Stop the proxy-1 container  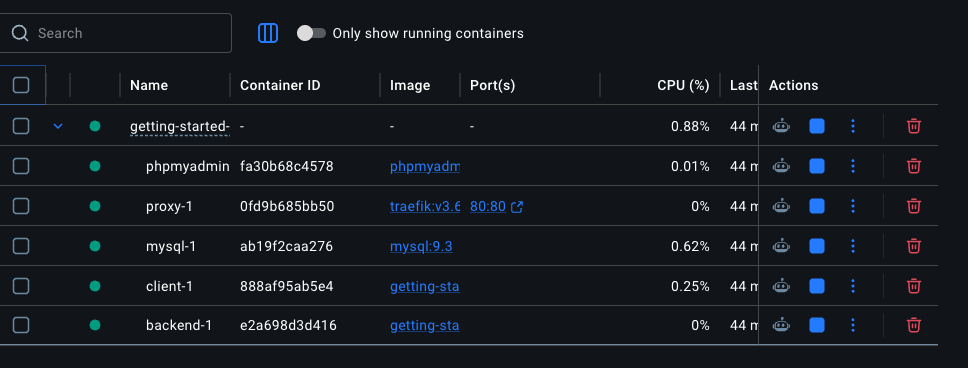(817, 206)
